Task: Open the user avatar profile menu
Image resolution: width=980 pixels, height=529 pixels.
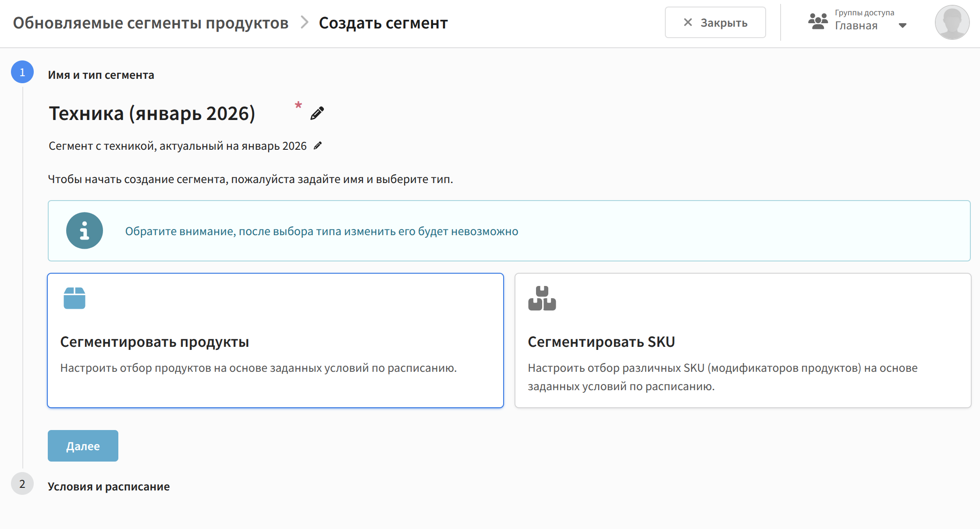Action: click(x=952, y=23)
